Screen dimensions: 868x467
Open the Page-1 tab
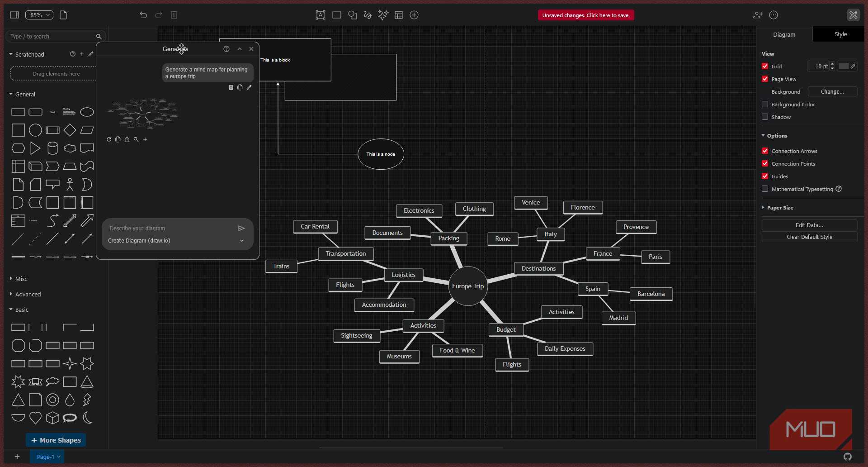pyautogui.click(x=47, y=457)
